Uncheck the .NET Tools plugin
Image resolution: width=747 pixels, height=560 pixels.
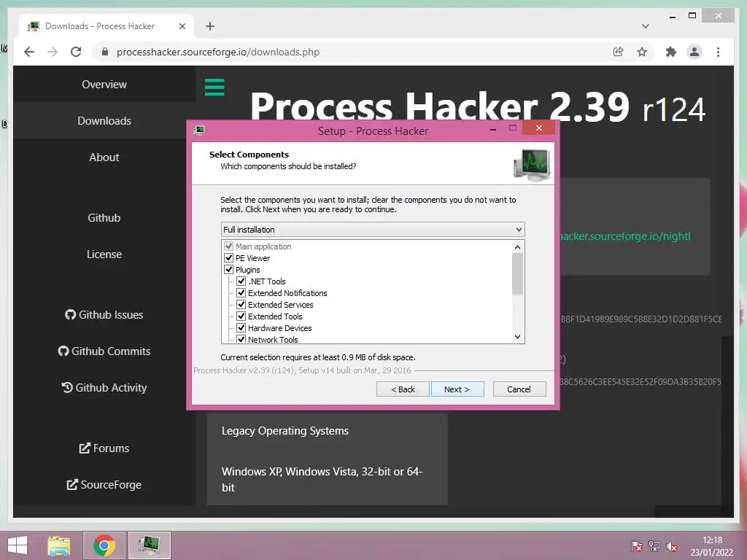[241, 281]
